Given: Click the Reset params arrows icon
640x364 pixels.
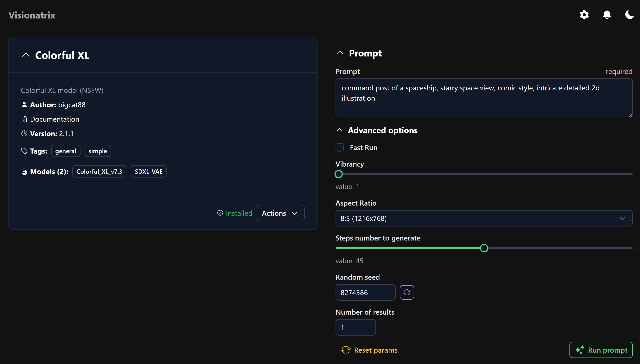Looking at the screenshot, I should click(346, 350).
